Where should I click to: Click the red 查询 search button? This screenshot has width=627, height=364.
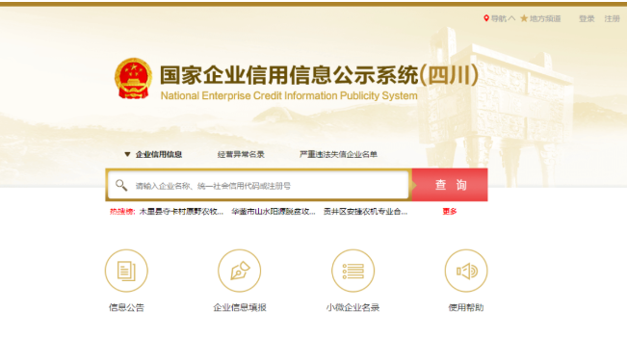point(450,185)
